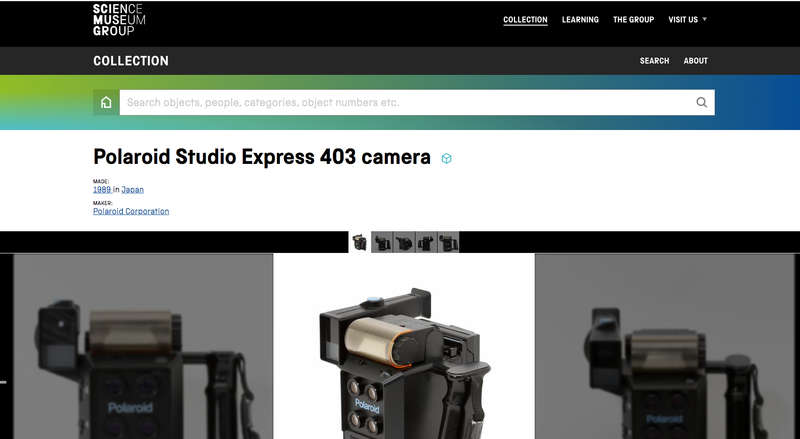Click the central Polaroid camera image

404,347
